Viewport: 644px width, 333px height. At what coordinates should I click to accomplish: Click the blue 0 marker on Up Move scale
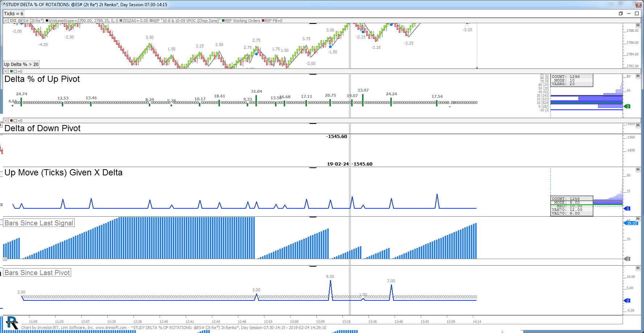(x=627, y=208)
